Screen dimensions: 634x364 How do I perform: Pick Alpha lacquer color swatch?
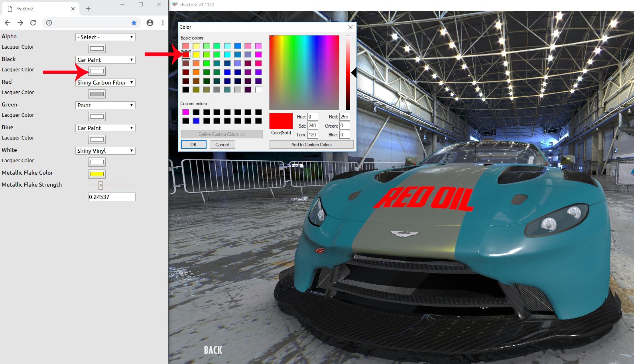97,49
